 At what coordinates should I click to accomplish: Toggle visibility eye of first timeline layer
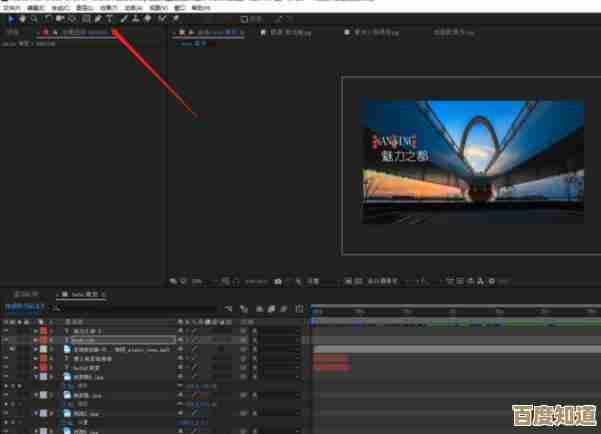click(7, 330)
